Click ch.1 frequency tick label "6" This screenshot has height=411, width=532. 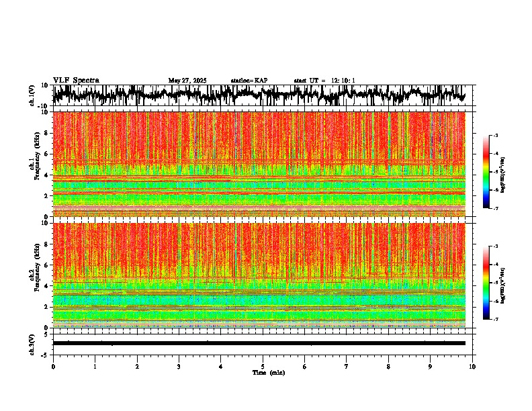coord(46,154)
